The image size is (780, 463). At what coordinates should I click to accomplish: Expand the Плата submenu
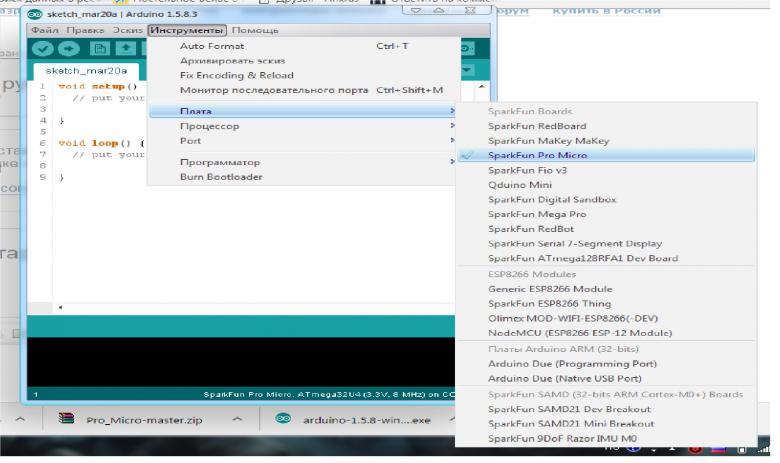tap(302, 111)
